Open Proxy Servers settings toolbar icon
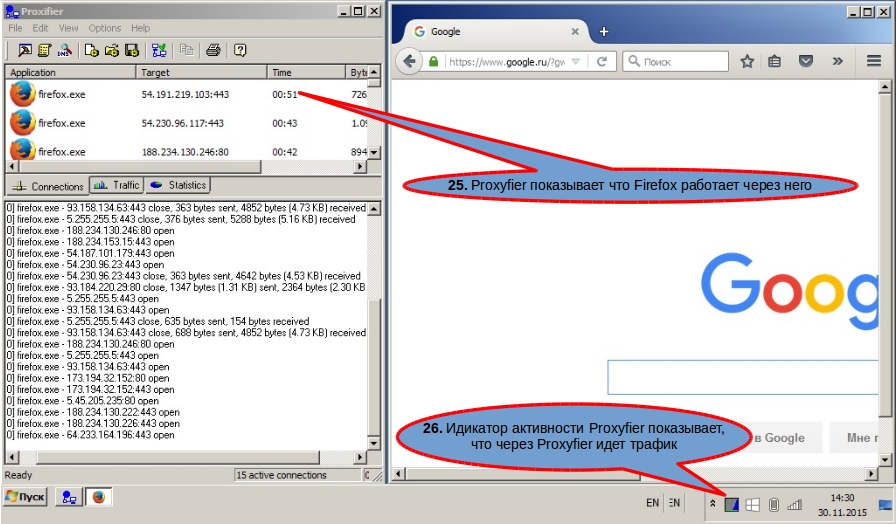The image size is (896, 524). [25, 50]
